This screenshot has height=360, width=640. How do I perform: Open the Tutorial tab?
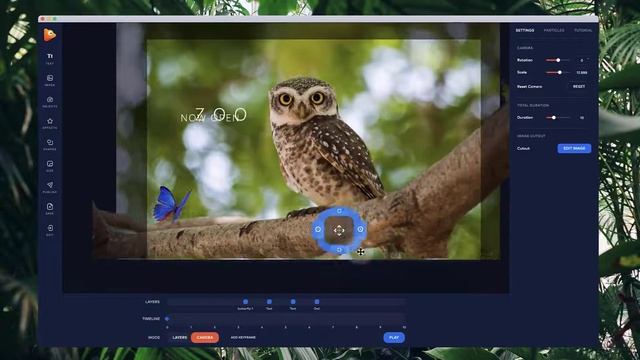pyautogui.click(x=583, y=30)
